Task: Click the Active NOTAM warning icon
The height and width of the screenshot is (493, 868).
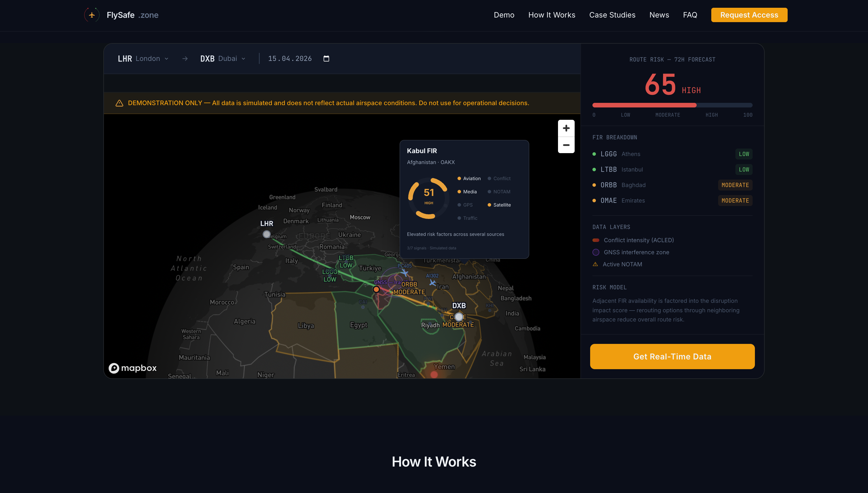Action: [595, 264]
